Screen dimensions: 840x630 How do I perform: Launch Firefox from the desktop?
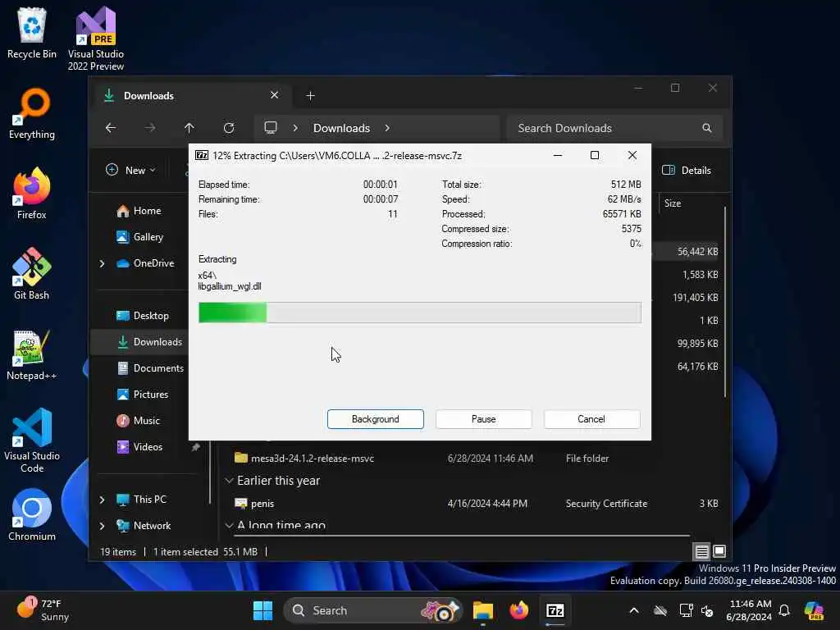click(32, 194)
